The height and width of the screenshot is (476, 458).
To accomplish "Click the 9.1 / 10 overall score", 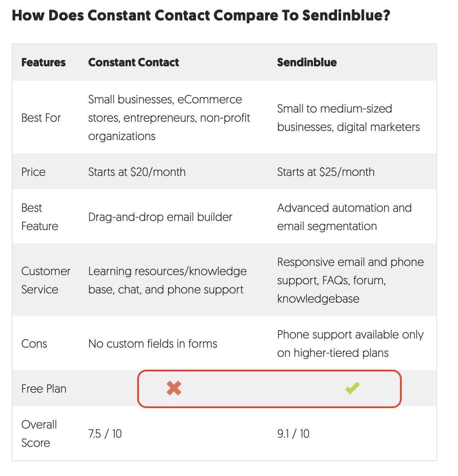I will 293,433.
